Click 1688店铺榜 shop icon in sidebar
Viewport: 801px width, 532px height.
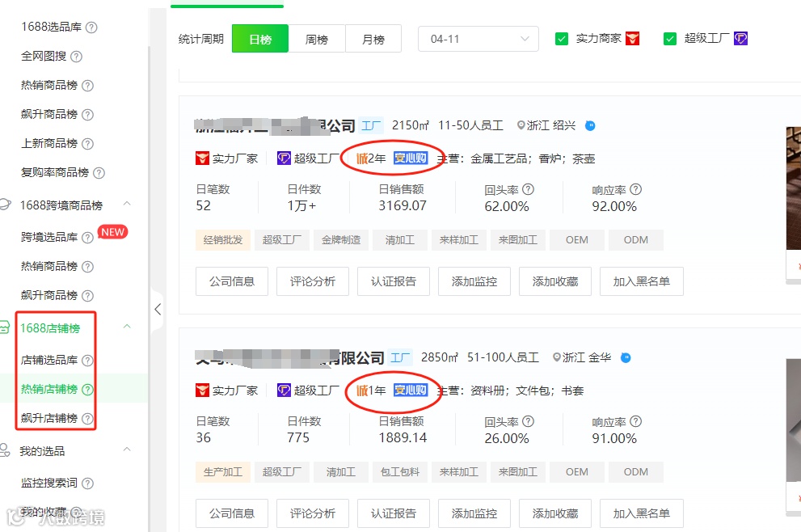click(x=5, y=327)
